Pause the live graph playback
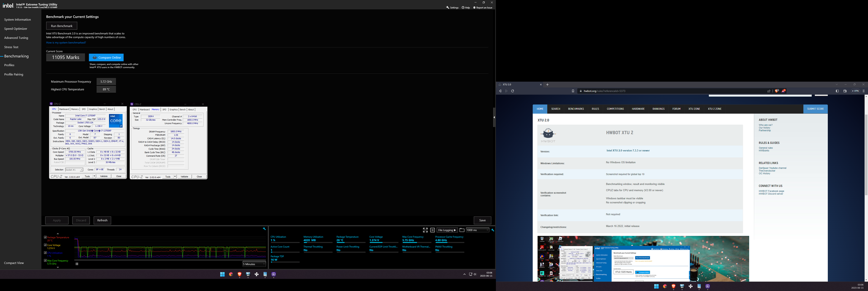Viewport: 868px width, 291px height. click(77, 264)
